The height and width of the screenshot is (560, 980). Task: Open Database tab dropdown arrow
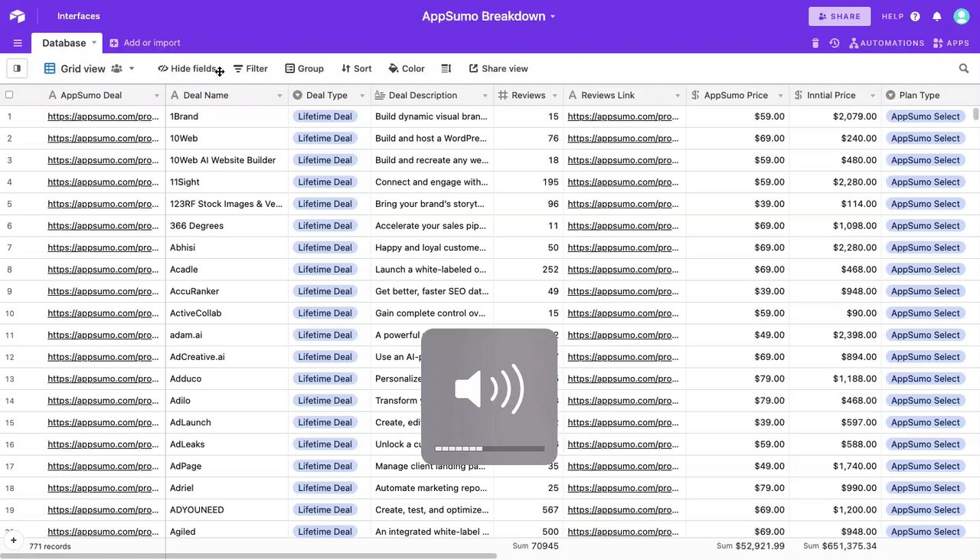click(94, 42)
